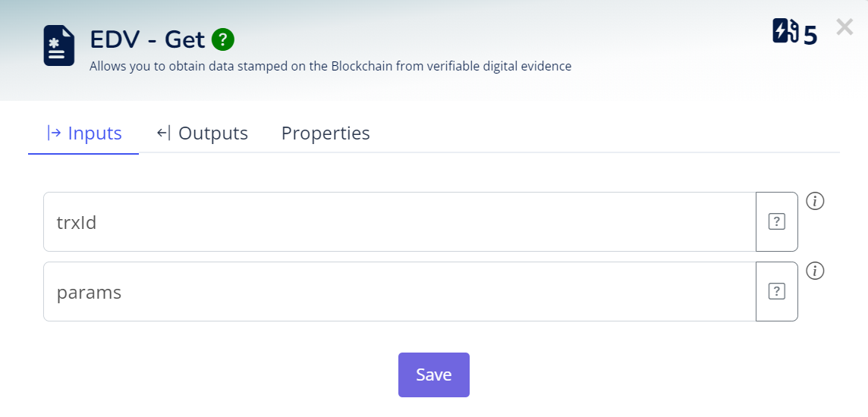This screenshot has width=868, height=417.
Task: Click the credits charging icon top right
Action: pos(785,32)
